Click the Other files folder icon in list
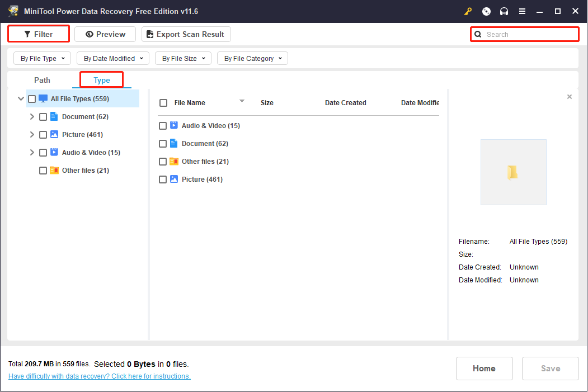This screenshot has width=588, height=392. coord(173,162)
